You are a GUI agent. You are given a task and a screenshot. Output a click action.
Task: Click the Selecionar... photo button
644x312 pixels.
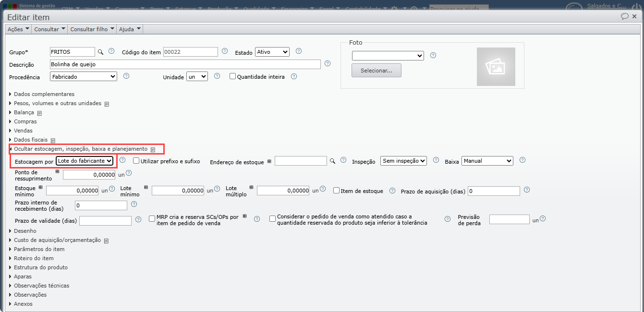tap(377, 71)
